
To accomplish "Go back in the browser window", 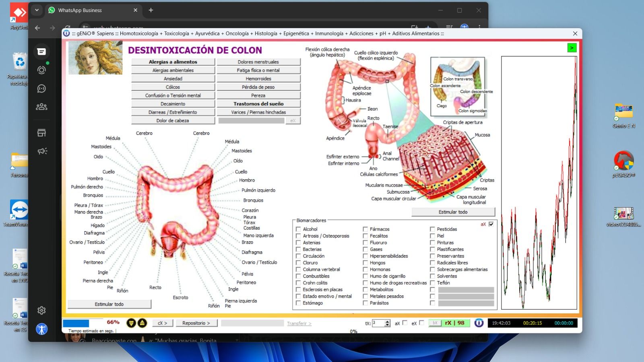I will pos(37,28).
